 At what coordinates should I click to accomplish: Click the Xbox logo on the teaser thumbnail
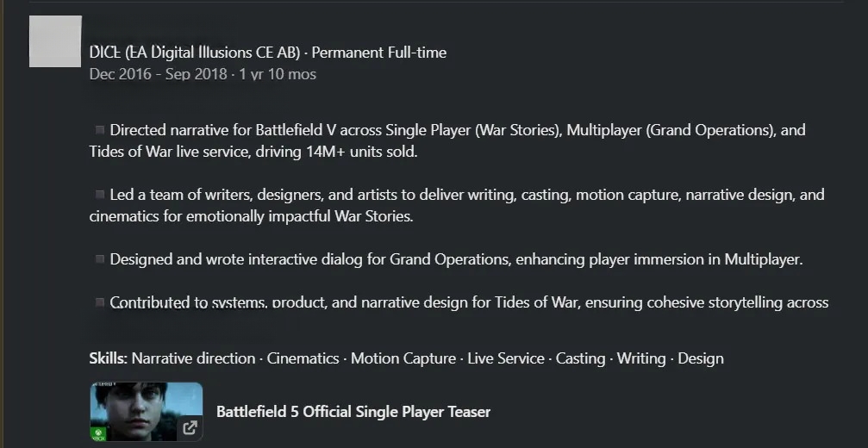click(x=98, y=434)
